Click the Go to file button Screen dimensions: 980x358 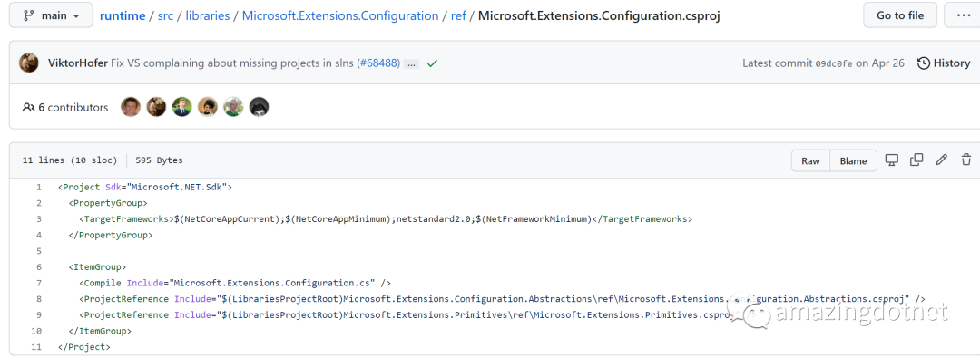coord(901,15)
